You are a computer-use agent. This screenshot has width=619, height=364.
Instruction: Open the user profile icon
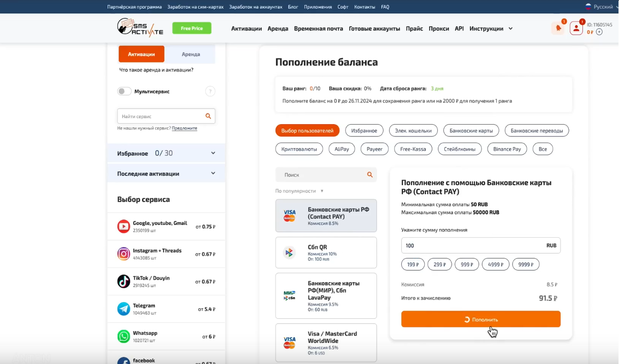coord(576,28)
